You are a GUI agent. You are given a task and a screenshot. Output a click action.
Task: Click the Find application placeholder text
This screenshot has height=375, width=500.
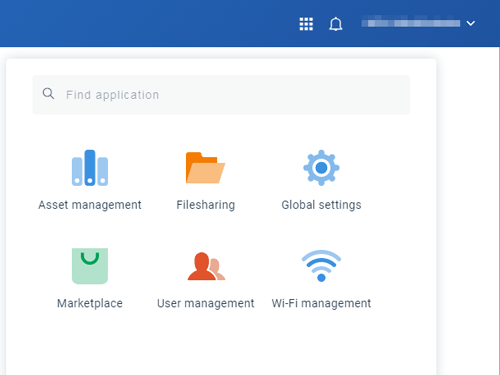[112, 95]
